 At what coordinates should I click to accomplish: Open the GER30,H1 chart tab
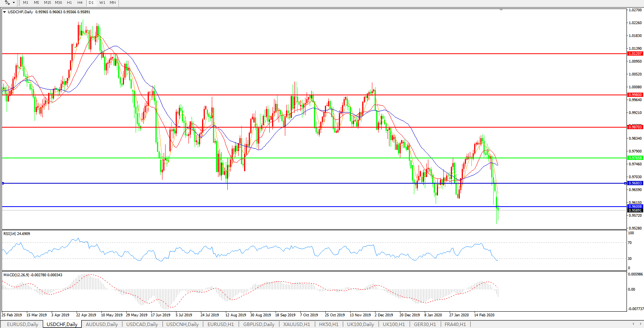[x=425, y=324]
